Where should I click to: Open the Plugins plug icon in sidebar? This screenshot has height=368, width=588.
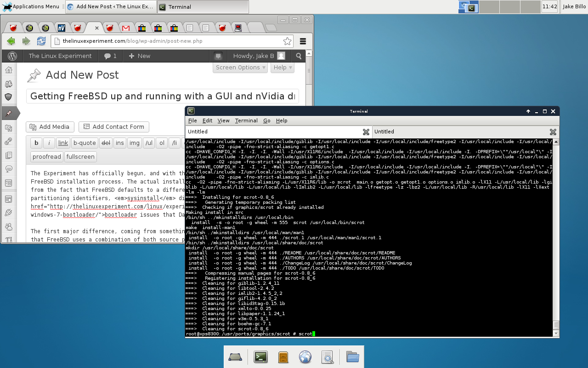[x=8, y=213]
